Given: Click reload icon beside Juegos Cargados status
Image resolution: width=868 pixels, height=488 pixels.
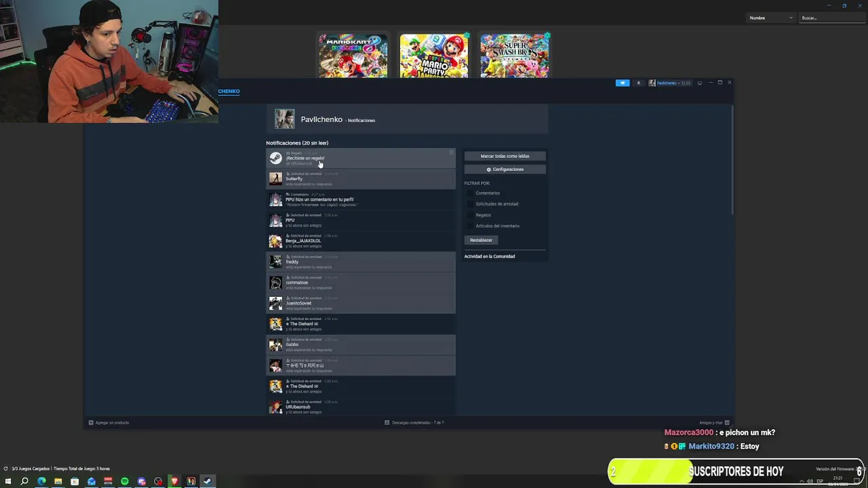Looking at the screenshot, I should tap(5, 468).
